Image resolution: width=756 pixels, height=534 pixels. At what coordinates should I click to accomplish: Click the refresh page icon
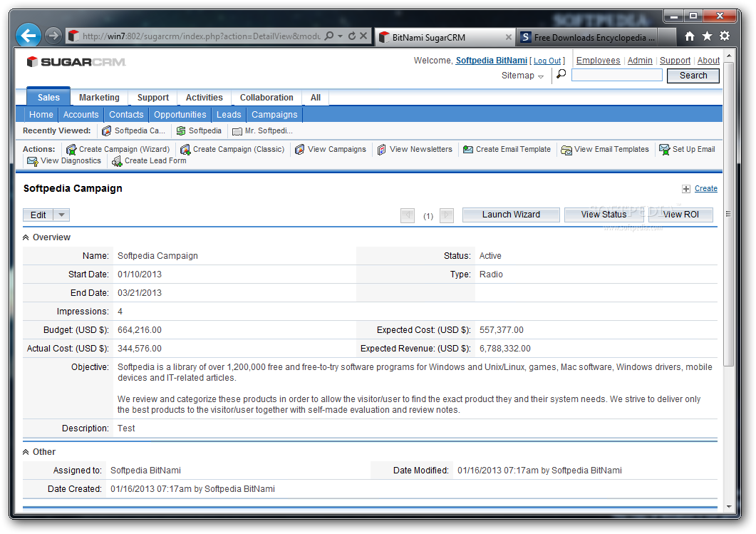[352, 36]
